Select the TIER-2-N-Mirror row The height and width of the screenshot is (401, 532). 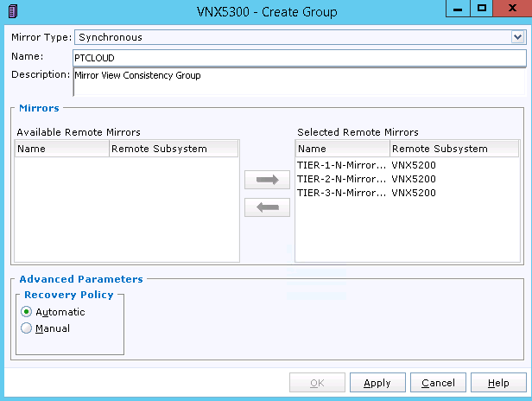pyautogui.click(x=407, y=179)
